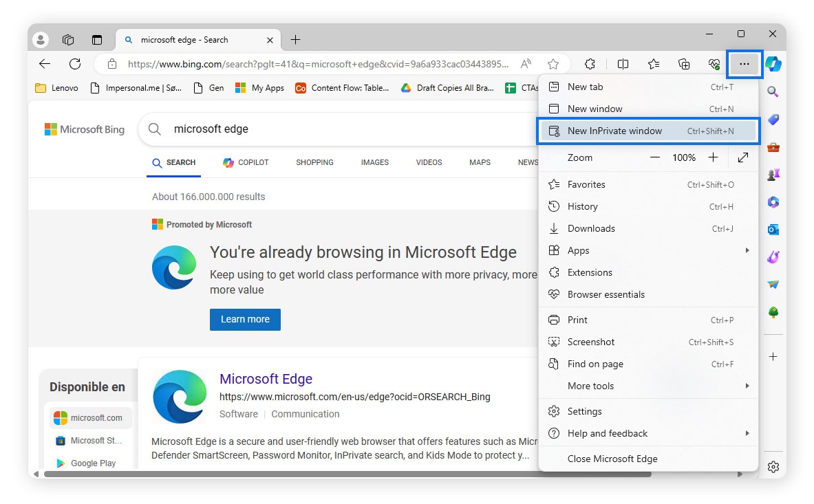The width and height of the screenshot is (814, 504).
Task: View site information lock icon
Action: pyautogui.click(x=111, y=64)
